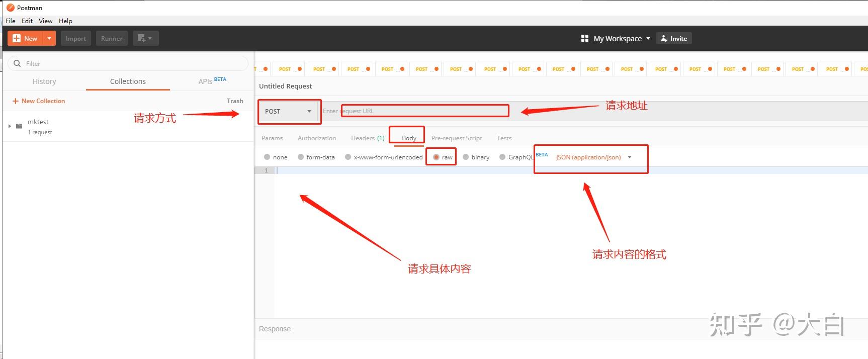Click the mktest collection folder icon
The height and width of the screenshot is (359, 868).
(x=19, y=126)
